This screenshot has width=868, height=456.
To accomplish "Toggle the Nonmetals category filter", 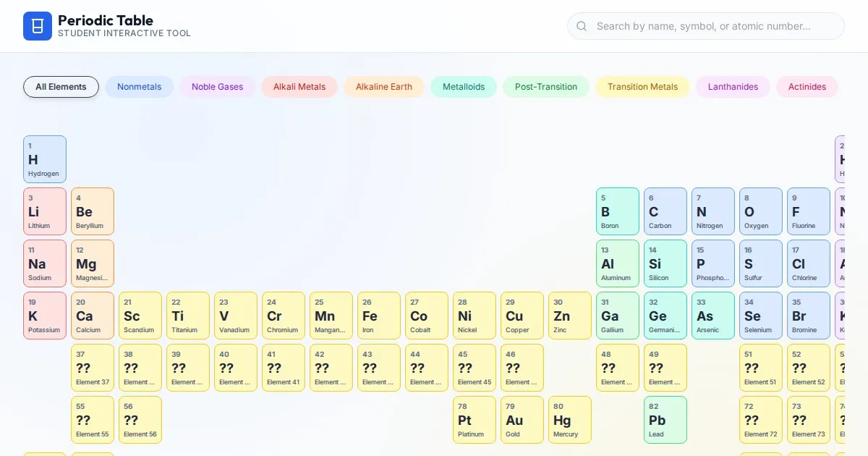I will [139, 87].
